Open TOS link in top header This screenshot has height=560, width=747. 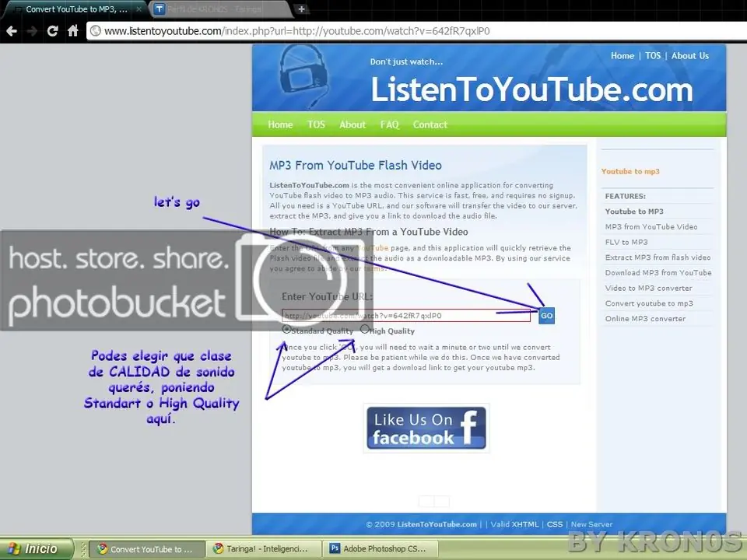(653, 56)
